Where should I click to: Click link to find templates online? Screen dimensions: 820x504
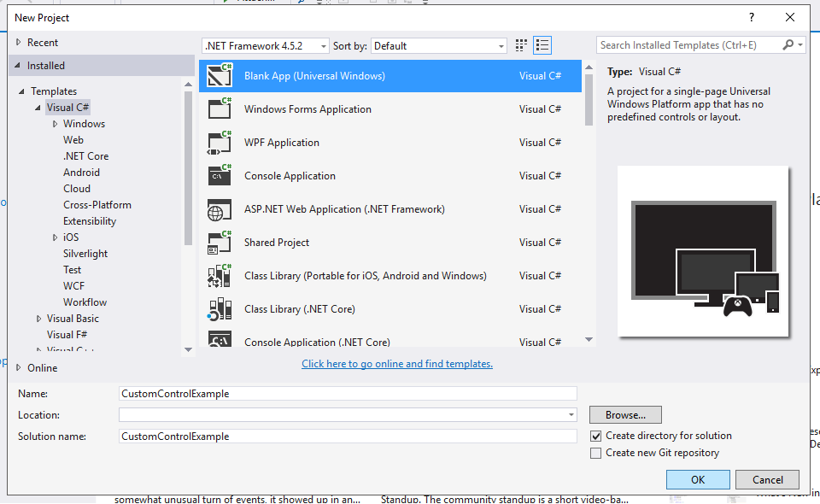pos(397,363)
